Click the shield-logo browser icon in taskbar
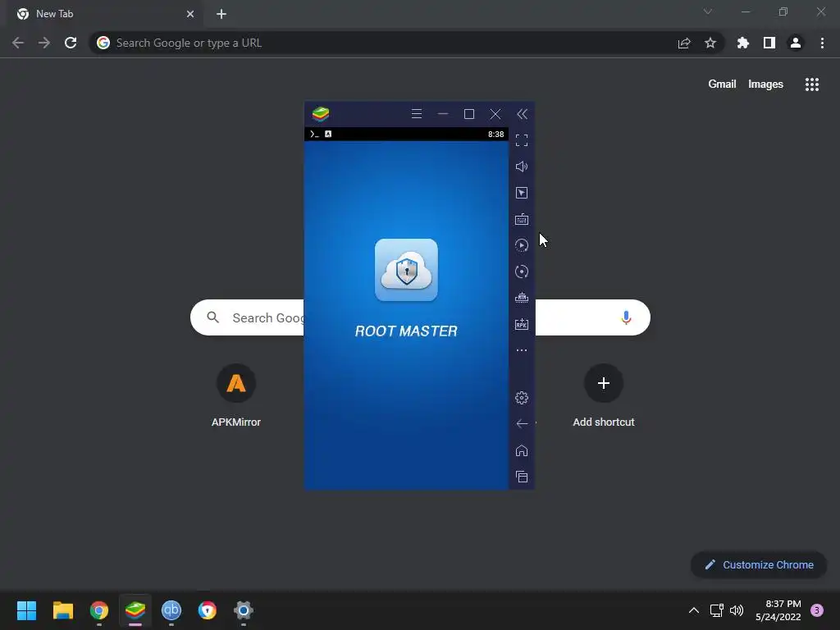Image resolution: width=840 pixels, height=630 pixels. [x=208, y=610]
